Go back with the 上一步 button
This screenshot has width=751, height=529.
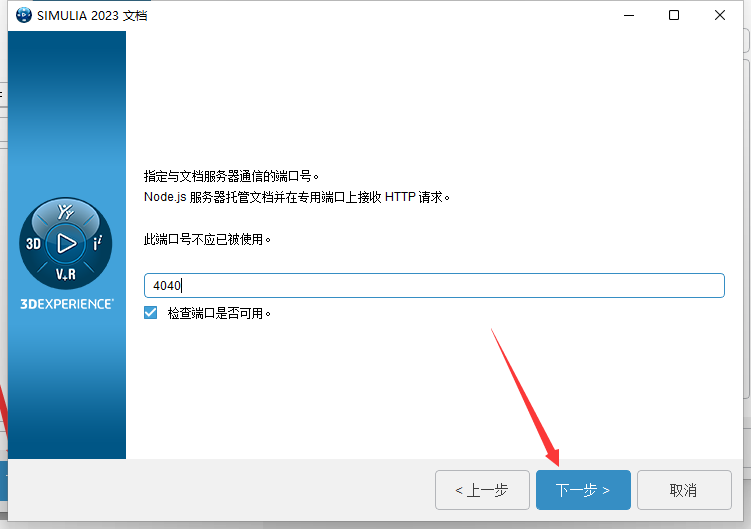(x=482, y=490)
